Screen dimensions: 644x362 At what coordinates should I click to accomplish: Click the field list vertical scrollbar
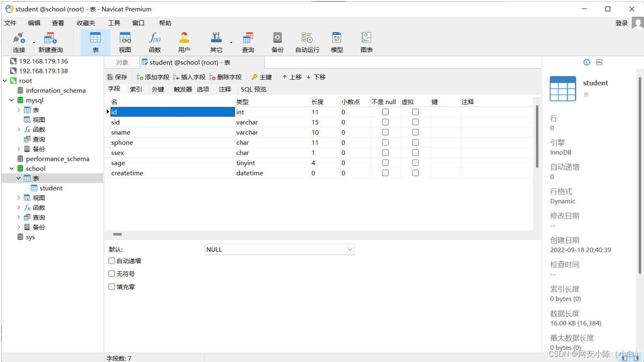[x=537, y=136]
